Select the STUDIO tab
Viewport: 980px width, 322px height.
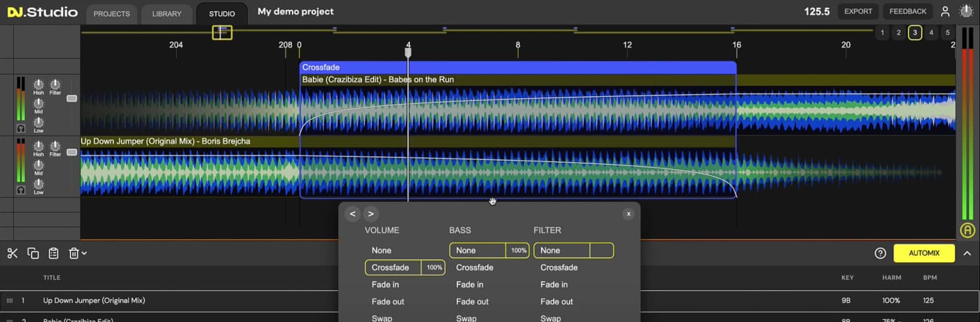222,13
